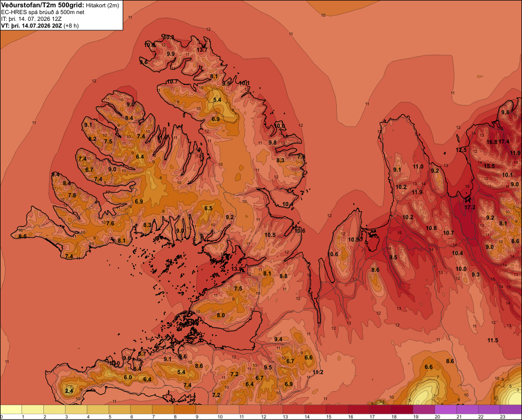Click the 9.3 temperature value
Screen dimensions: 522x420
point(476,274)
